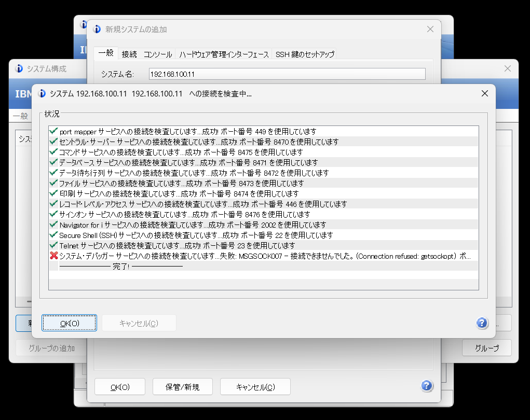Select the レコード・レベル・アクセス service row
Viewport: 530px width, 420px height.
click(x=264, y=204)
